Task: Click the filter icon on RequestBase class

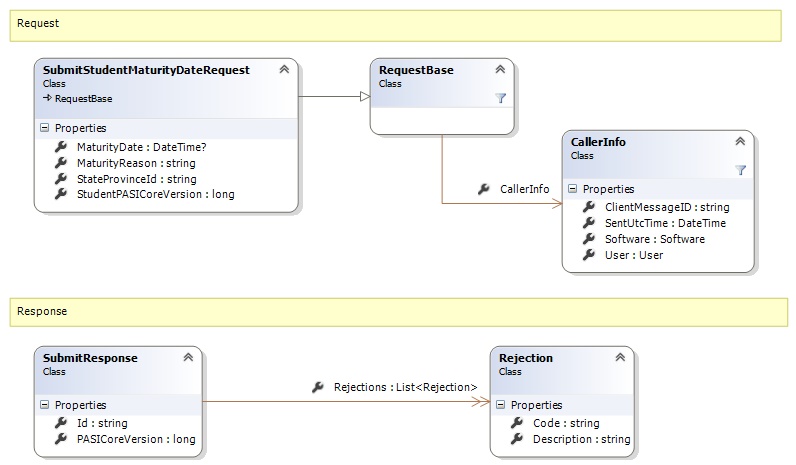Action: pos(501,98)
